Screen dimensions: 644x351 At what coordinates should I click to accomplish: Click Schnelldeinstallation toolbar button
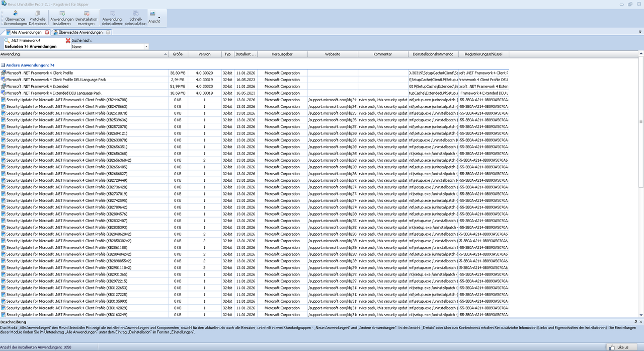click(136, 18)
